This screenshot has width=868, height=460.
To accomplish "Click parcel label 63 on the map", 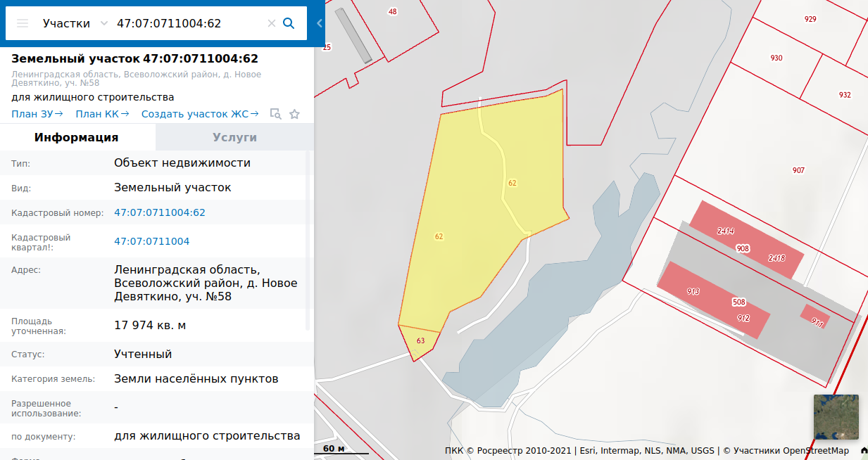I will (421, 341).
